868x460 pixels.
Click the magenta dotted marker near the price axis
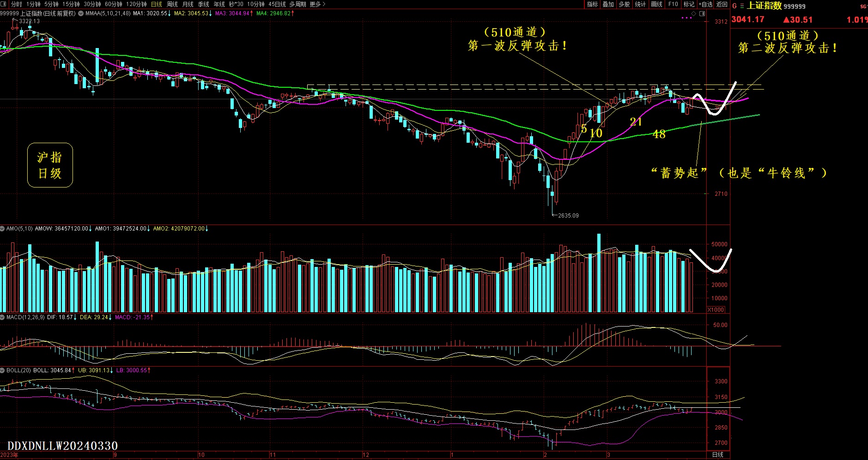pos(687,18)
